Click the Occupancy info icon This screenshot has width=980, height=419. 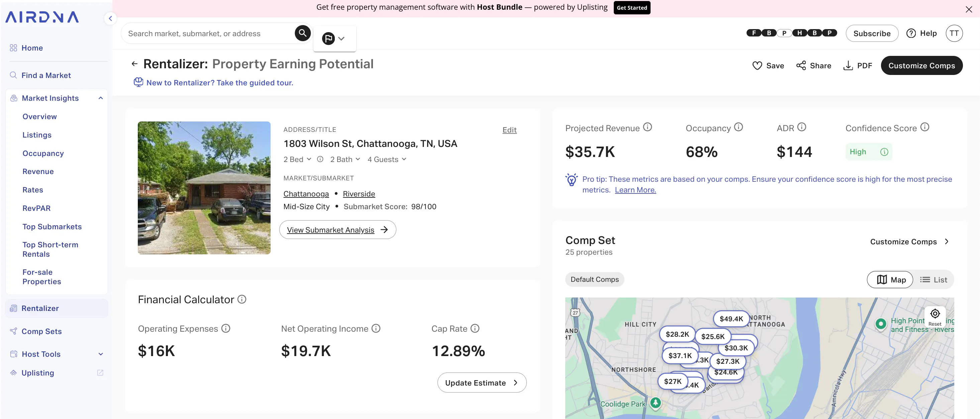(x=739, y=127)
